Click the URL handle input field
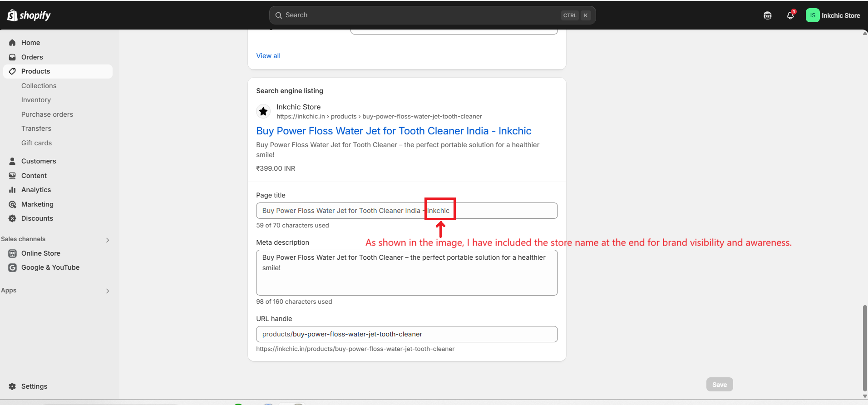Screen dimensions: 868x405 coord(407,334)
